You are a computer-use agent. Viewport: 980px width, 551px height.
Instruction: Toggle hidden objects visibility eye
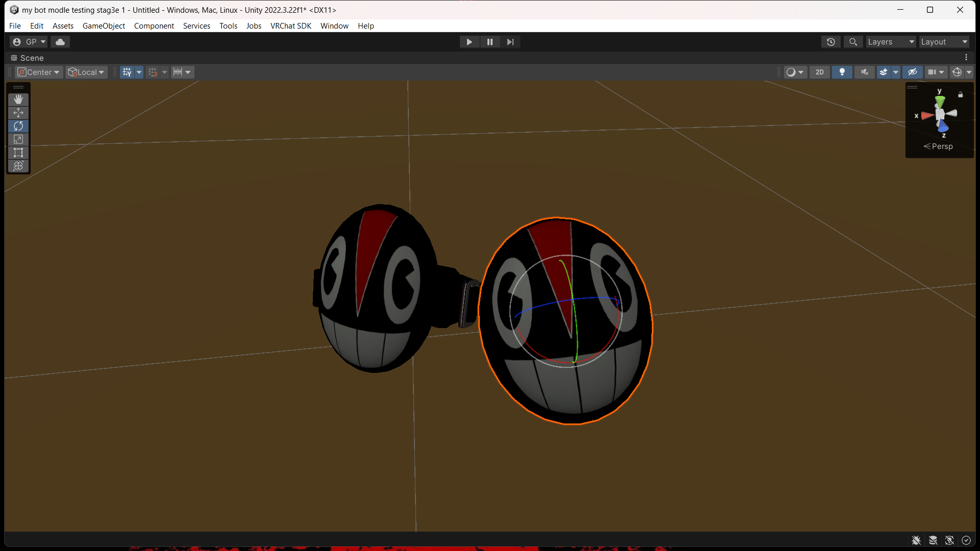point(913,72)
